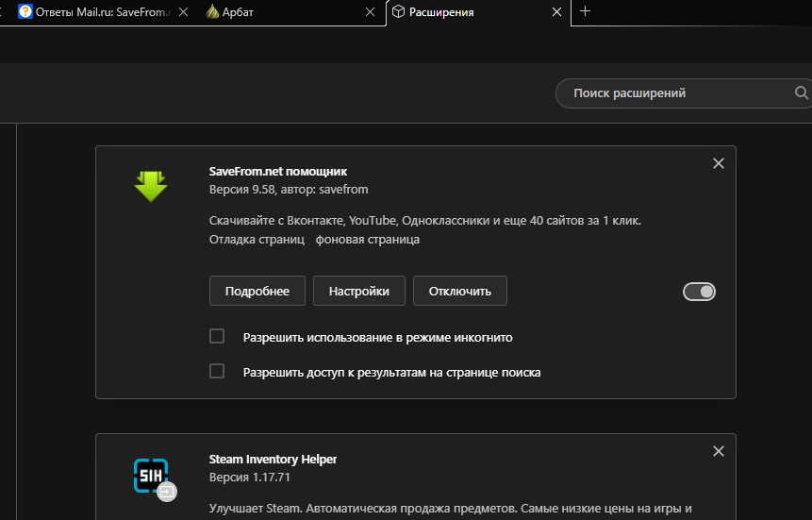Check access to search page results

tap(217, 371)
